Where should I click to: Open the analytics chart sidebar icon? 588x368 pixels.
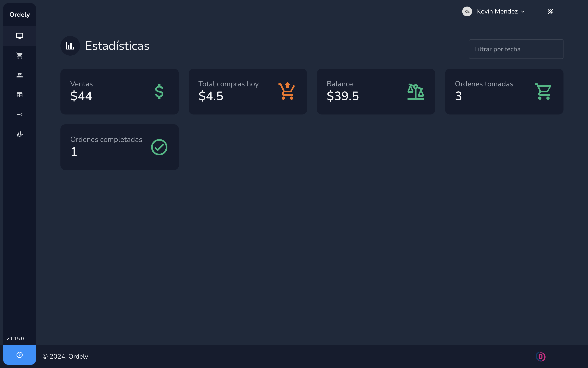tap(19, 134)
